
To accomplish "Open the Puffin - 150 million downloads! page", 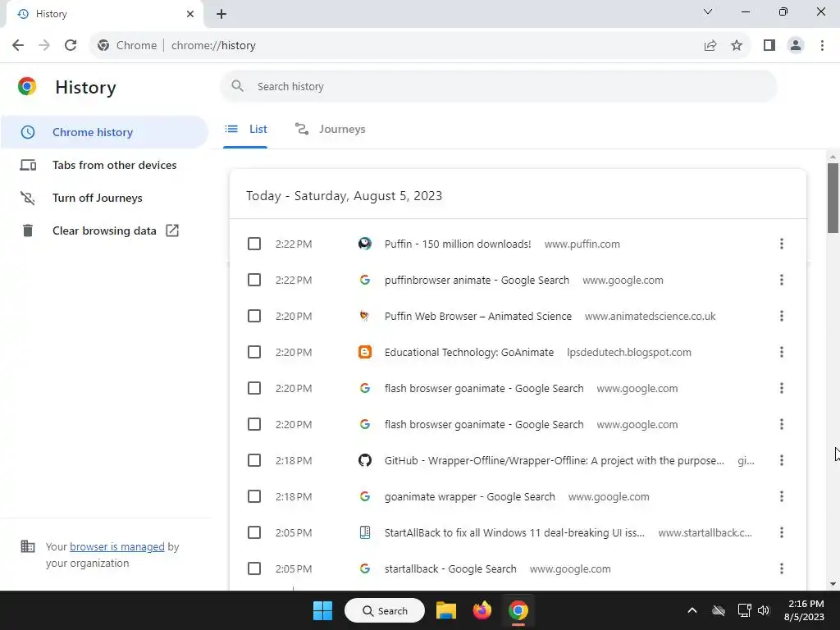I will point(458,244).
